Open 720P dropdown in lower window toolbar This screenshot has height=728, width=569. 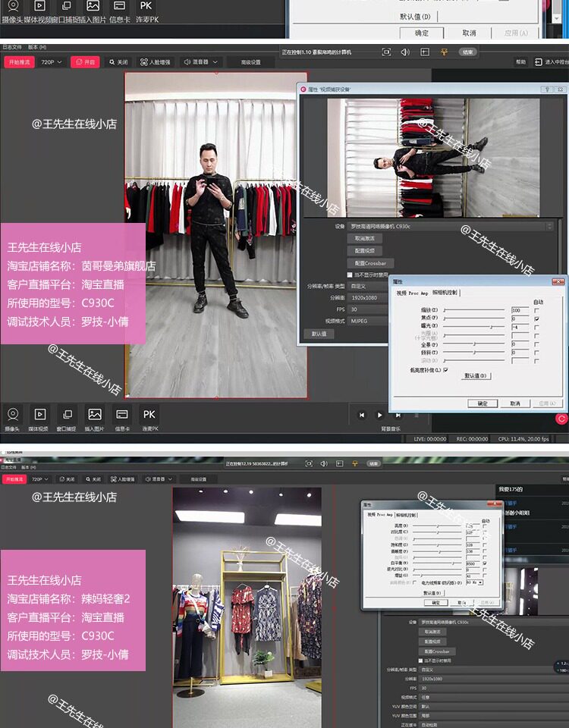click(x=40, y=479)
